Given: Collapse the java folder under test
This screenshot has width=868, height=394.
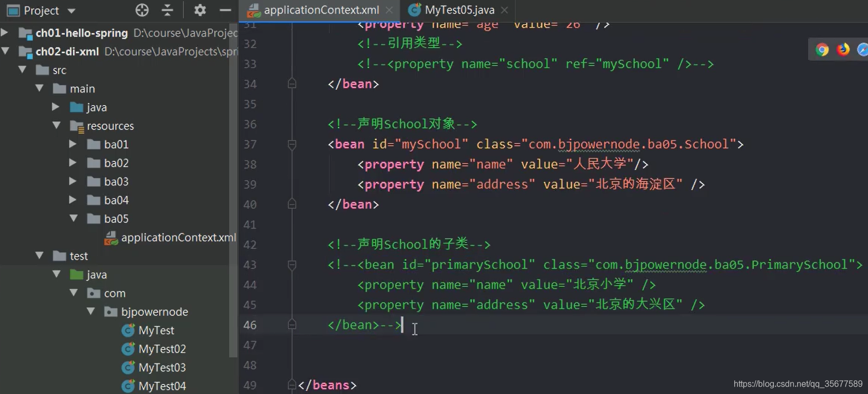Looking at the screenshot, I should click(57, 274).
